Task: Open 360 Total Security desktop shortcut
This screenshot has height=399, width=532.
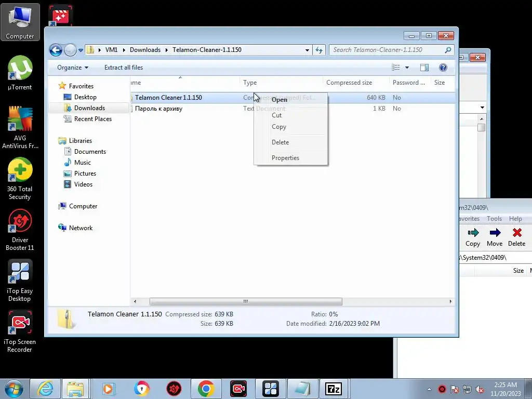Action: click(x=20, y=179)
